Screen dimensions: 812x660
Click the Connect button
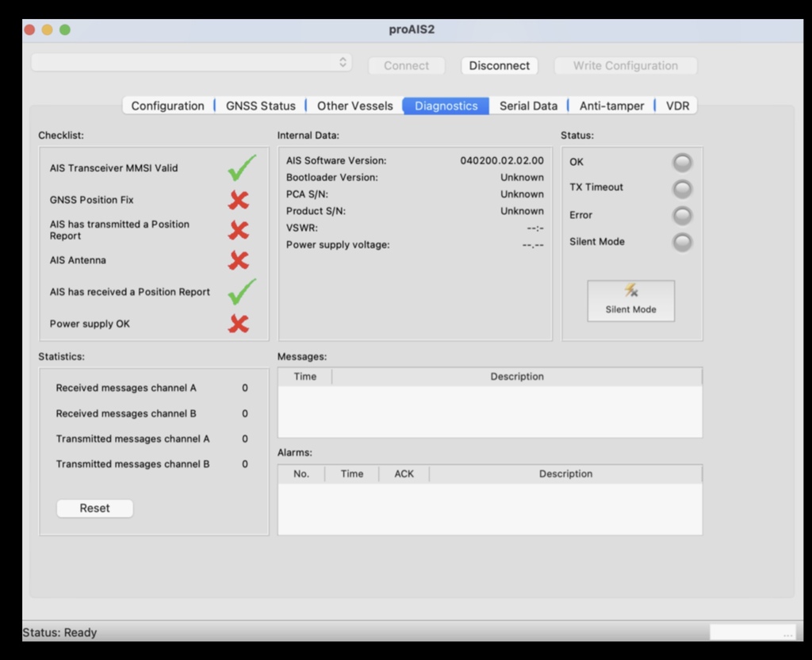(407, 66)
